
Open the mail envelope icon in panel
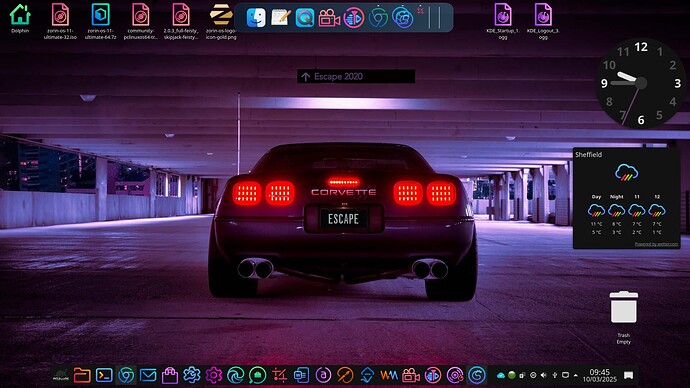pos(148,375)
